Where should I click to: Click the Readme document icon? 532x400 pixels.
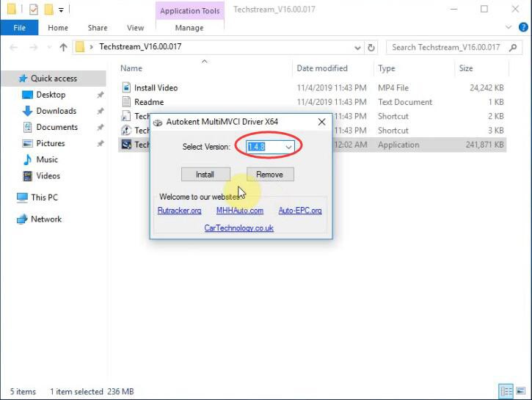pyautogui.click(x=126, y=102)
